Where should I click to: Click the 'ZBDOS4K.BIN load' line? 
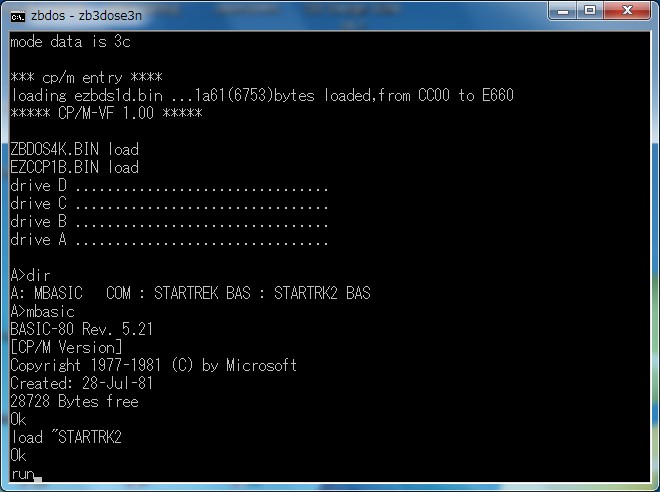pos(75,149)
